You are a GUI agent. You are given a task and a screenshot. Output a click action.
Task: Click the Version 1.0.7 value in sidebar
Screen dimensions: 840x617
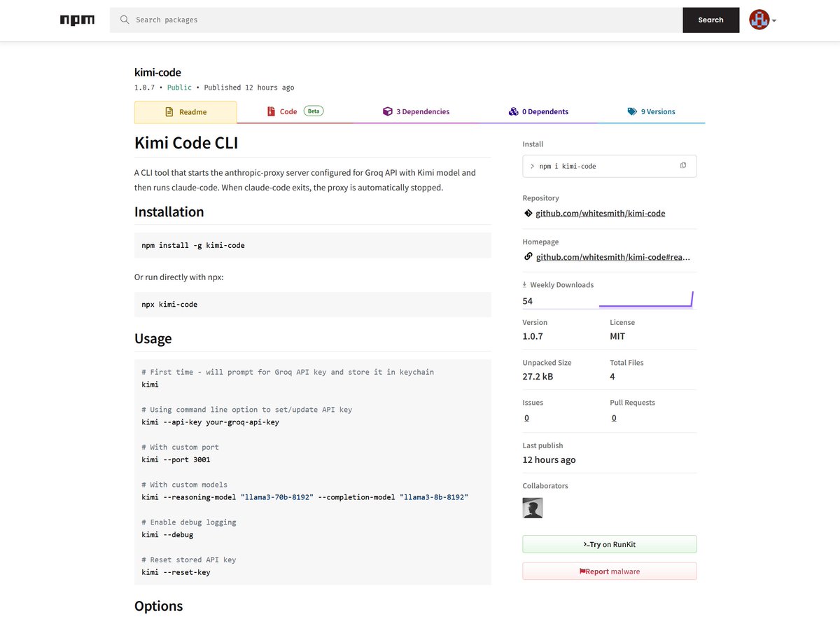[533, 336]
